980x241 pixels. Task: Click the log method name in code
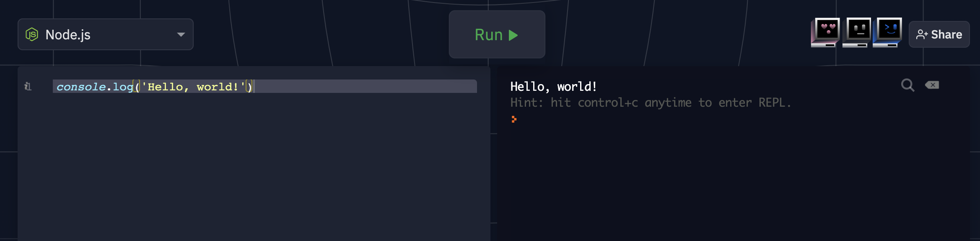[x=122, y=87]
